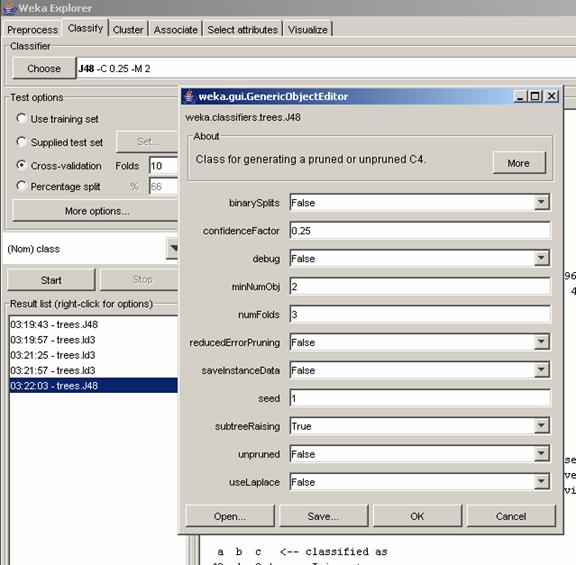Switch to the Associate tab
This screenshot has height=565, width=576.
click(175, 29)
